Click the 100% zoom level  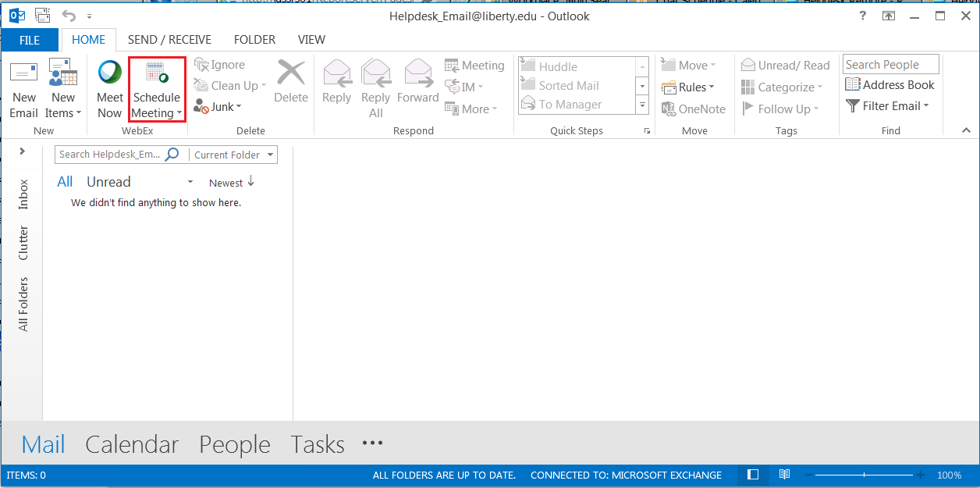950,475
